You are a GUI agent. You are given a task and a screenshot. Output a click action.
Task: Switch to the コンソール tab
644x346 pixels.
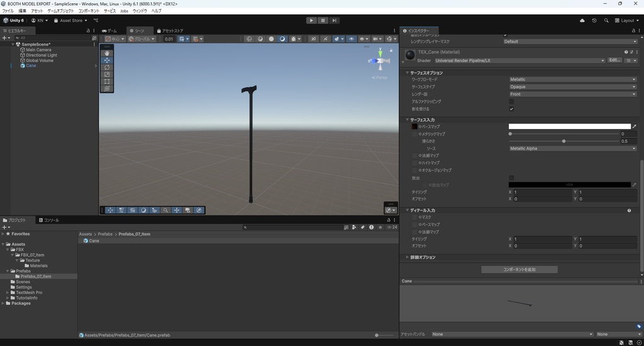pos(49,220)
